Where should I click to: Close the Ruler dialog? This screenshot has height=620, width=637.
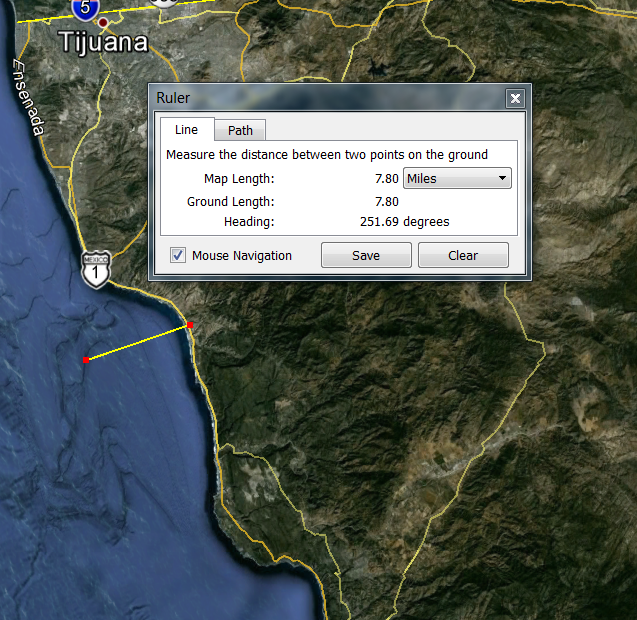pos(515,98)
